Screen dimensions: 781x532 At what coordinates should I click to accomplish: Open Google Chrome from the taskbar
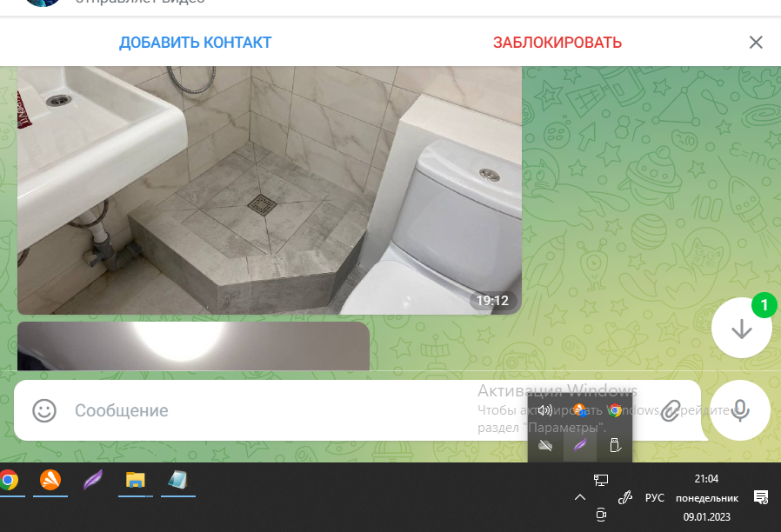point(9,481)
